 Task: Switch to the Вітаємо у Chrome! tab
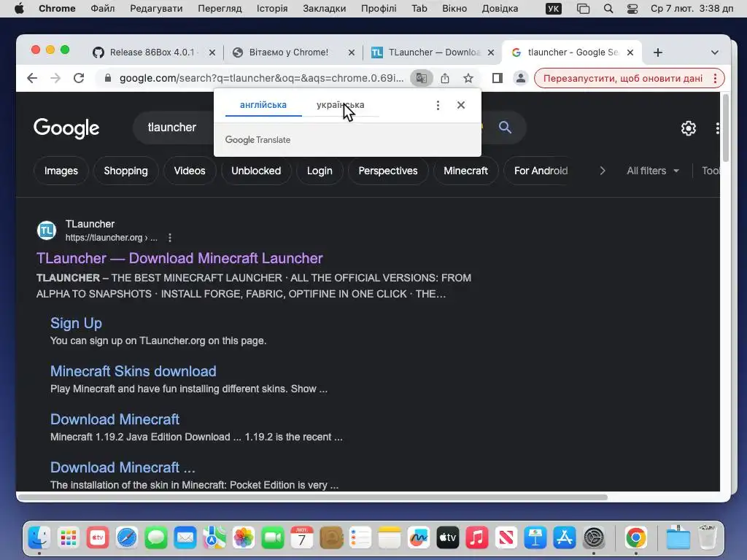point(288,52)
